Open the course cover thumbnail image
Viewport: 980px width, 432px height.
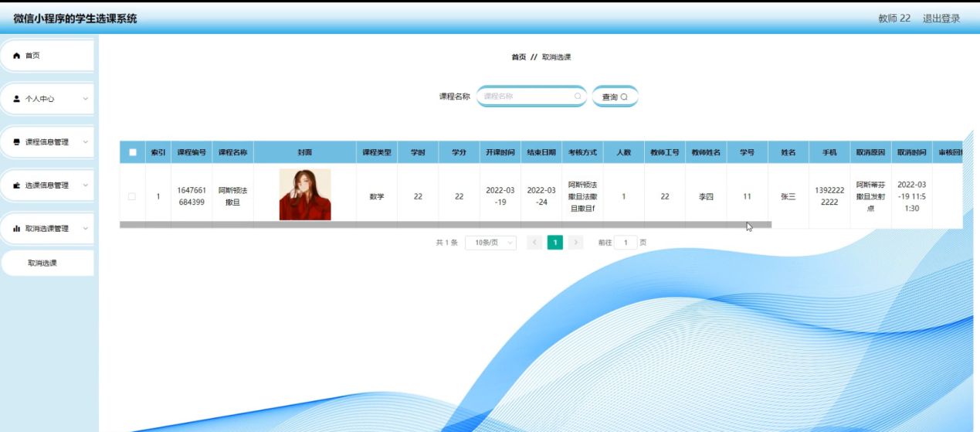pos(305,195)
